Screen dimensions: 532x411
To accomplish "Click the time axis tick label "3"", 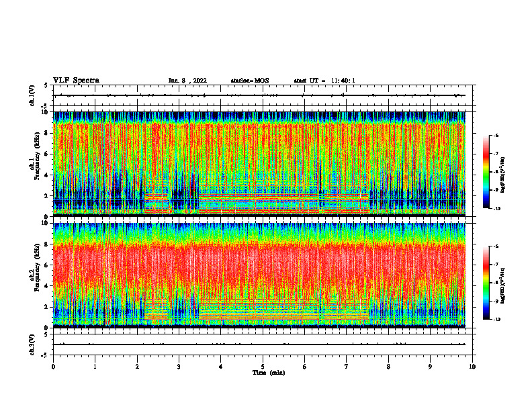I will 179,367.
